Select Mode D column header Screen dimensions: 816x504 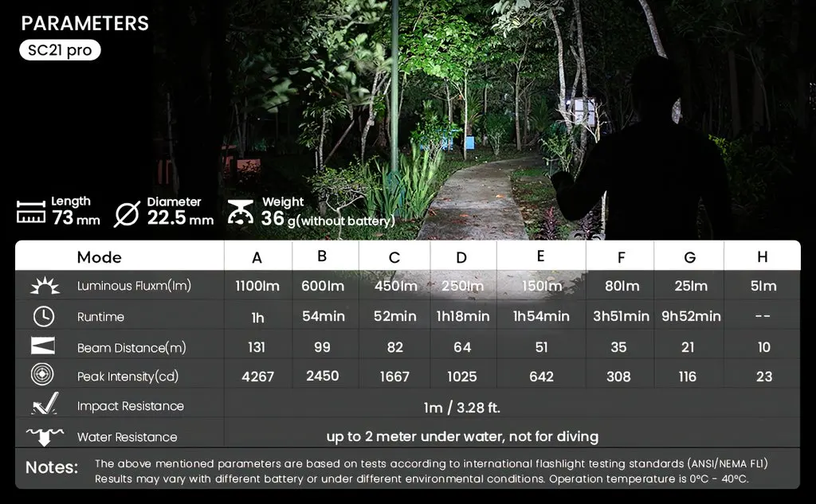click(461, 257)
